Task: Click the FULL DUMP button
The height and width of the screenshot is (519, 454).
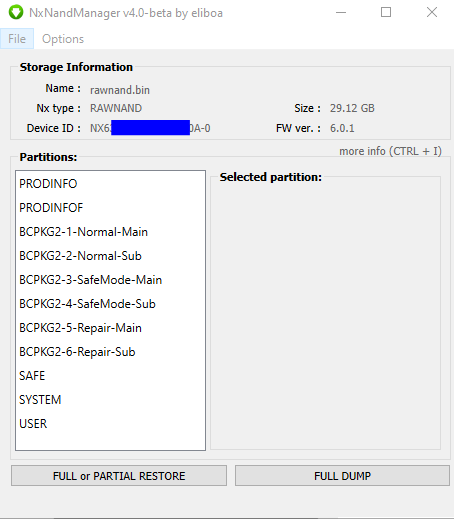Action: [x=342, y=476]
